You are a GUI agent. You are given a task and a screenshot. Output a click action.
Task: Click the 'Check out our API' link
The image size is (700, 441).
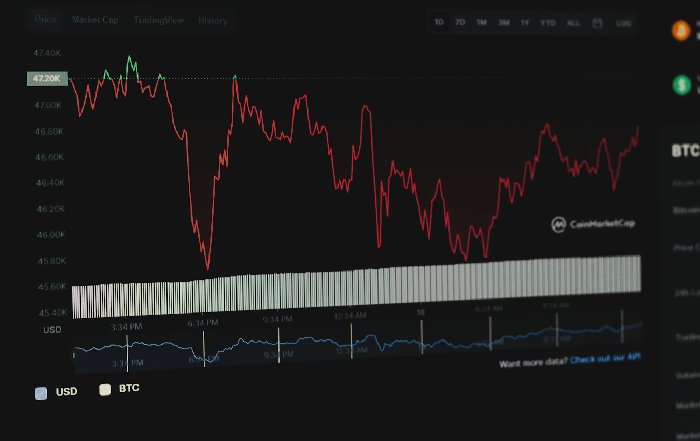click(x=603, y=358)
